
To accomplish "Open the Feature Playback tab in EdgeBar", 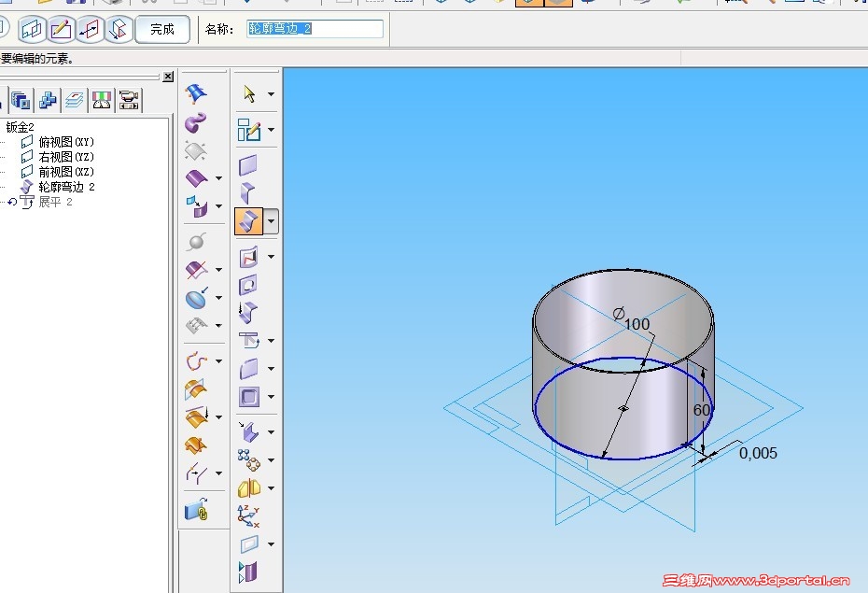I will [x=129, y=100].
